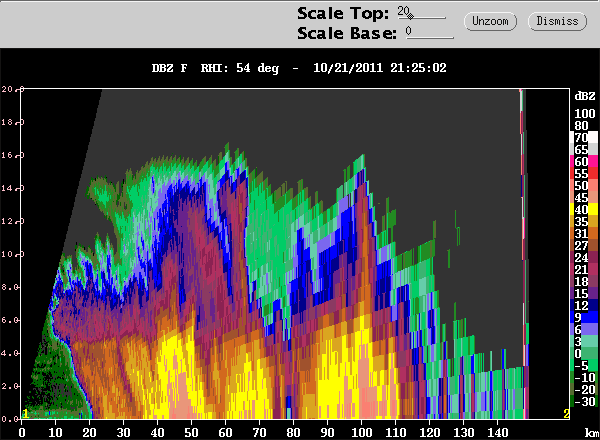This screenshot has height=440, width=600.
Task: Click the white 70 dBZ legend swatch
Action: tap(584, 137)
